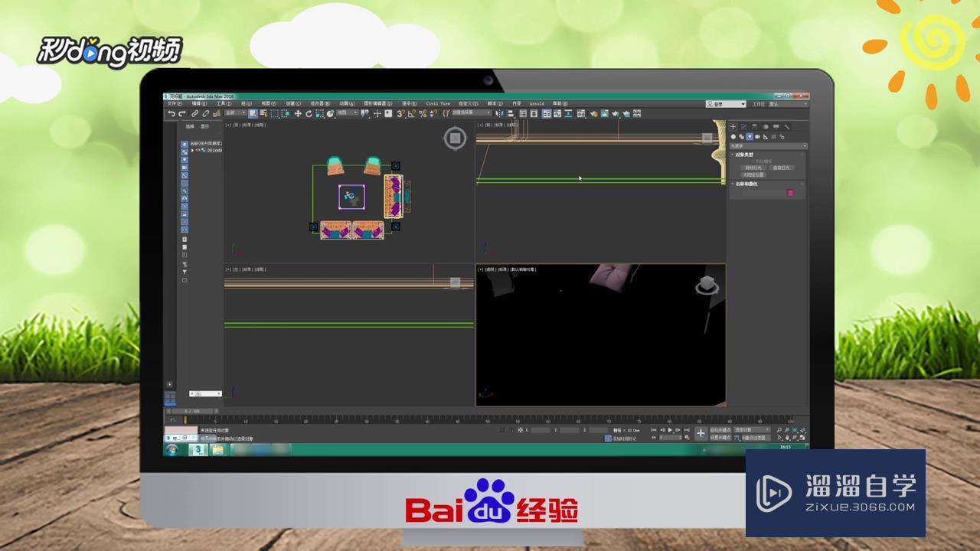Select the Scale tool
Image resolution: width=980 pixels, height=551 pixels.
[x=318, y=113]
